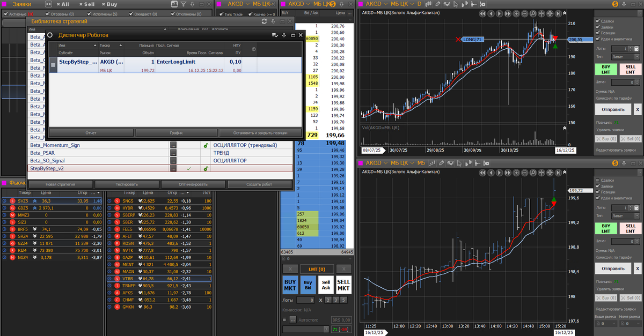Toggle the Отозваны orders checkbox
The height and width of the screenshot is (336, 644).
(x=48, y=14)
